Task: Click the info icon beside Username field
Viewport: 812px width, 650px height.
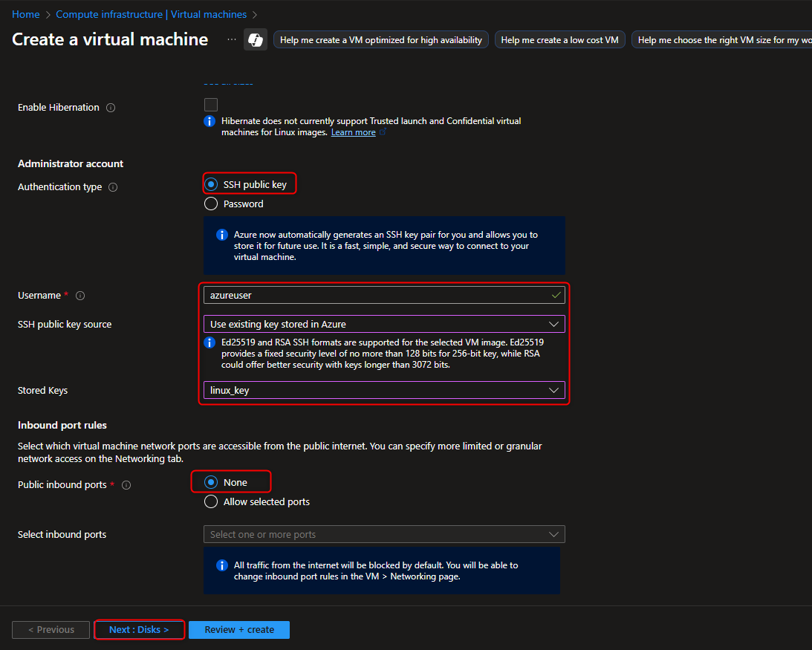Action: tap(79, 295)
